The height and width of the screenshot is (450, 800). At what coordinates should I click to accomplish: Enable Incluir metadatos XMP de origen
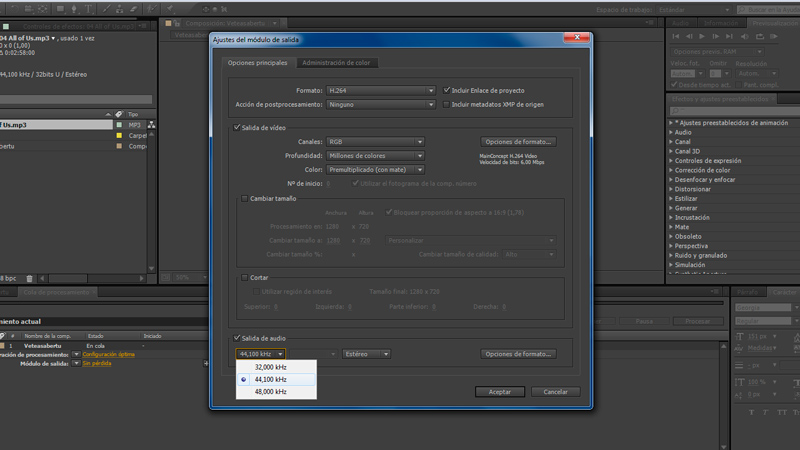(x=446, y=105)
